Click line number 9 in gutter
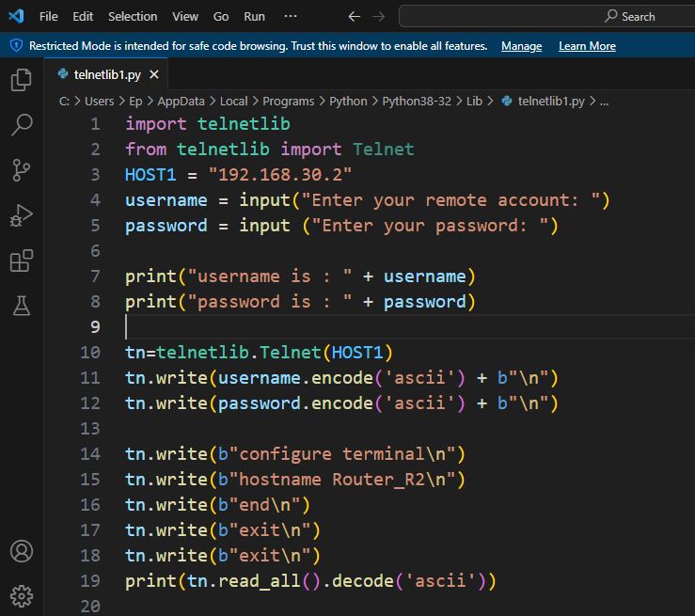Screen dimensions: 695x616 [x=95, y=326]
